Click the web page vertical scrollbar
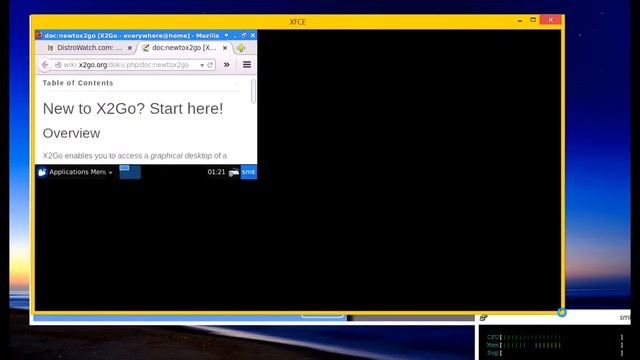 (x=253, y=91)
